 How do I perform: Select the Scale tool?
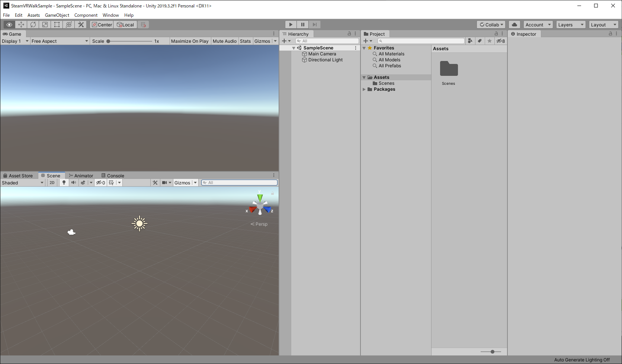pyautogui.click(x=45, y=25)
